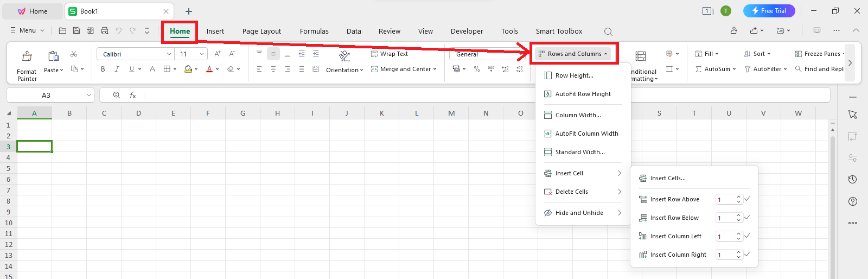
Task: Expand the AutoSum dropdown
Action: (734, 69)
